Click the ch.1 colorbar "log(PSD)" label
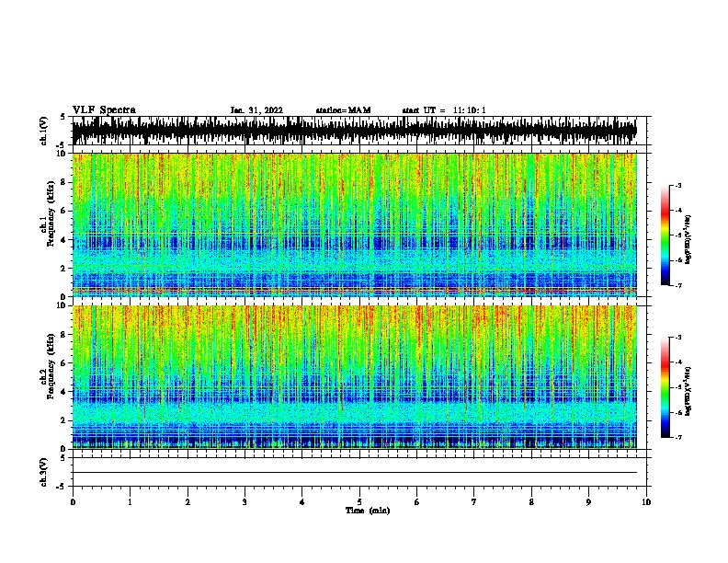 [x=688, y=240]
